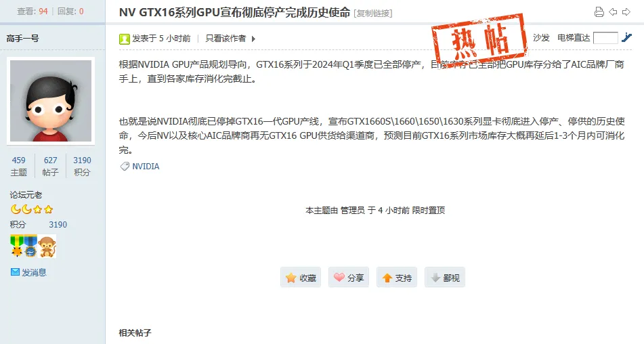The height and width of the screenshot is (344, 644).
Task: Click the green author avatar icon
Action: pyautogui.click(x=125, y=39)
